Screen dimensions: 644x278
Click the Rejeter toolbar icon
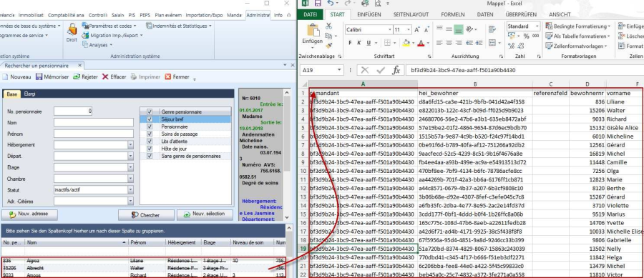pyautogui.click(x=77, y=76)
